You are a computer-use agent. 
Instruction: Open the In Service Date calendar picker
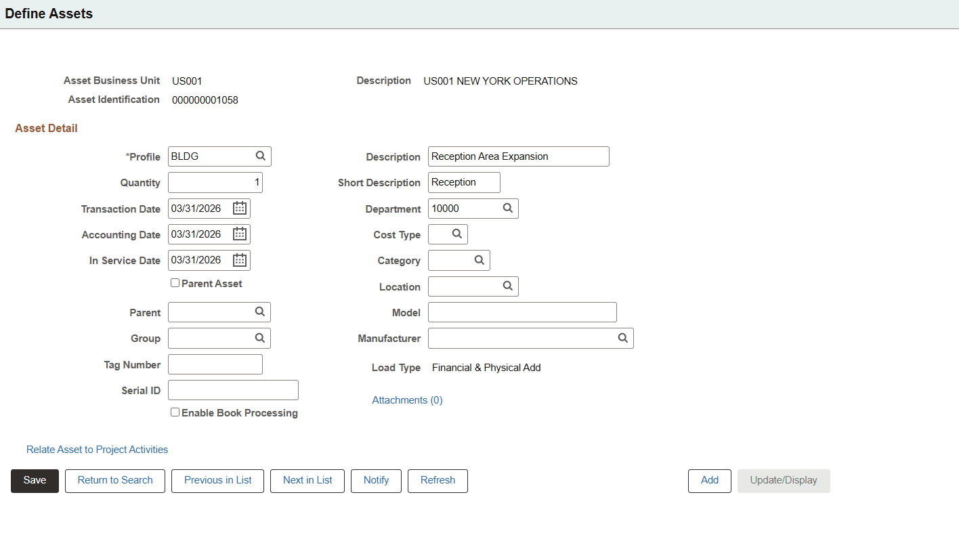pyautogui.click(x=239, y=259)
